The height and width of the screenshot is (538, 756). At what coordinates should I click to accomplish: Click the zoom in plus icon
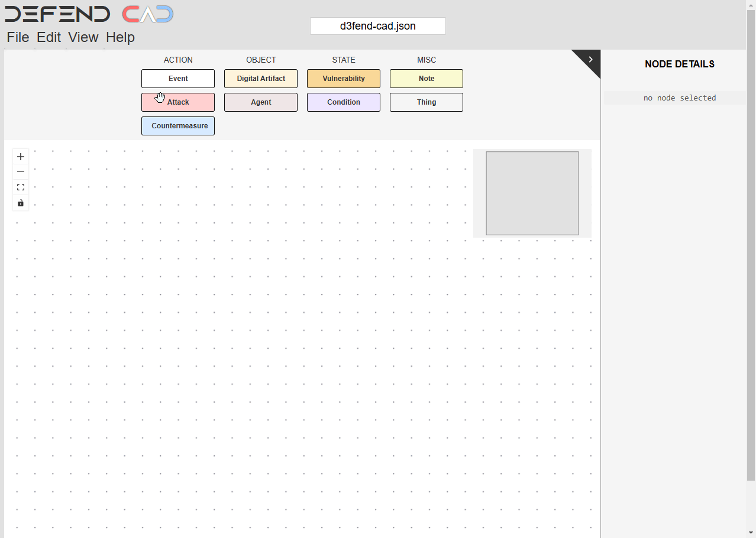(21, 157)
